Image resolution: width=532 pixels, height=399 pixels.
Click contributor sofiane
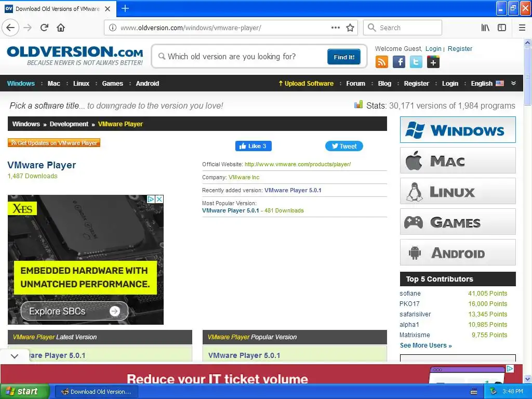coord(410,293)
